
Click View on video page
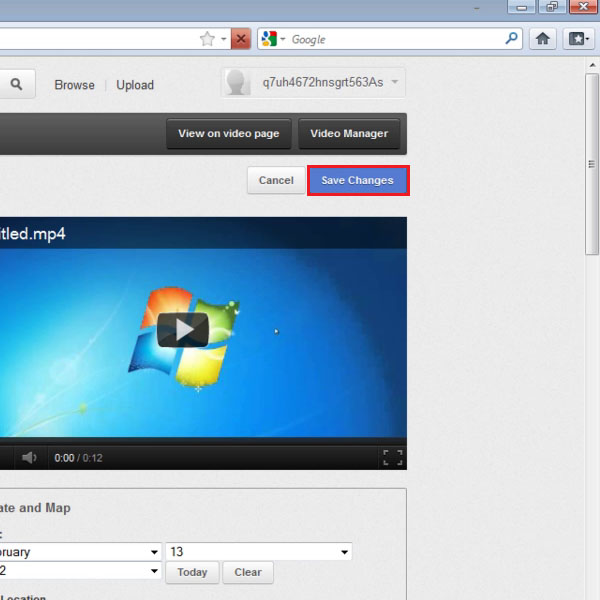click(x=229, y=134)
